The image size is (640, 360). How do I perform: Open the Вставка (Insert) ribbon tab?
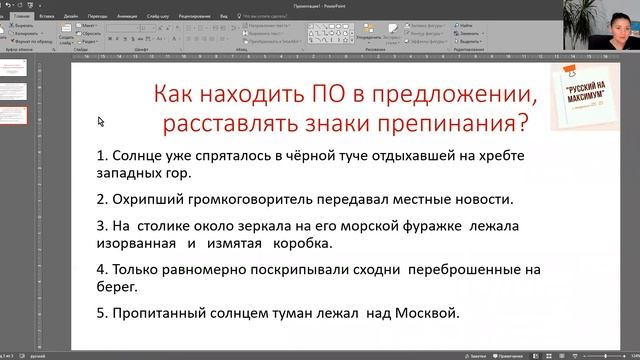[x=47, y=16]
